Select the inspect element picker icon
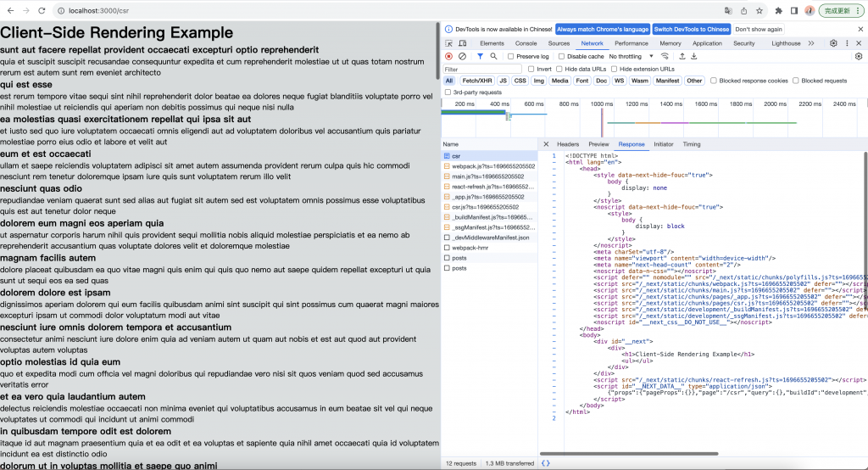Image resolution: width=868 pixels, height=470 pixels. tap(449, 43)
